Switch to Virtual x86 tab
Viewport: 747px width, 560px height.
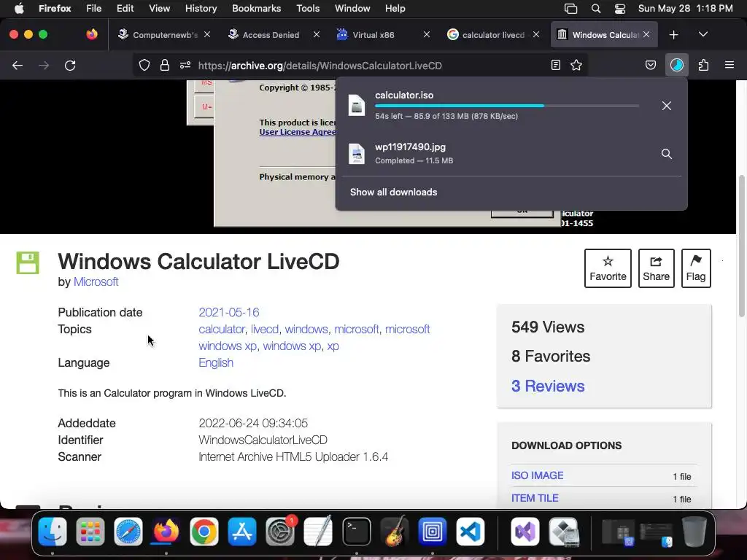tap(382, 35)
